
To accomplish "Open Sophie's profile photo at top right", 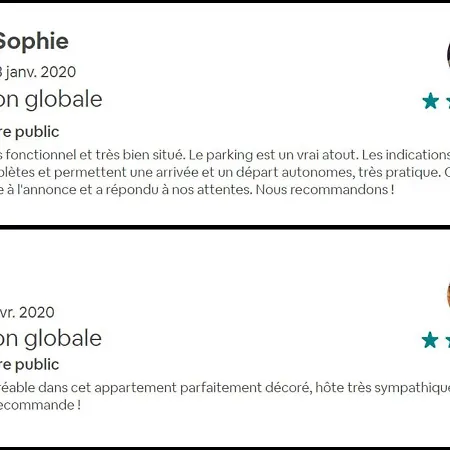I will pos(448,56).
